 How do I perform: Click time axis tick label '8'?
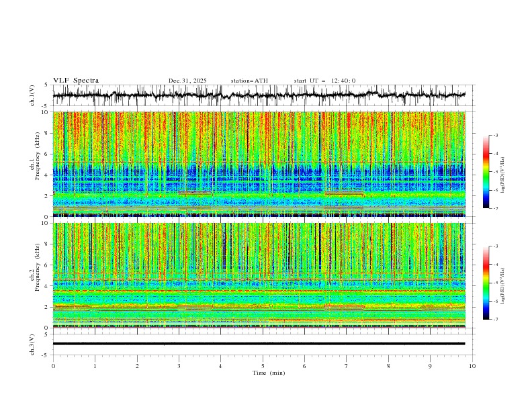[x=388, y=366]
